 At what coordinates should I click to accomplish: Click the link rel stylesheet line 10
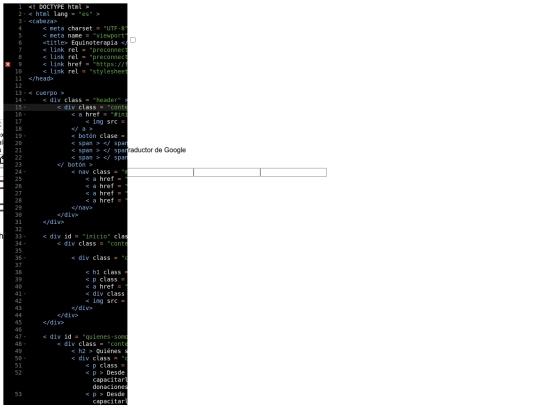point(85,72)
